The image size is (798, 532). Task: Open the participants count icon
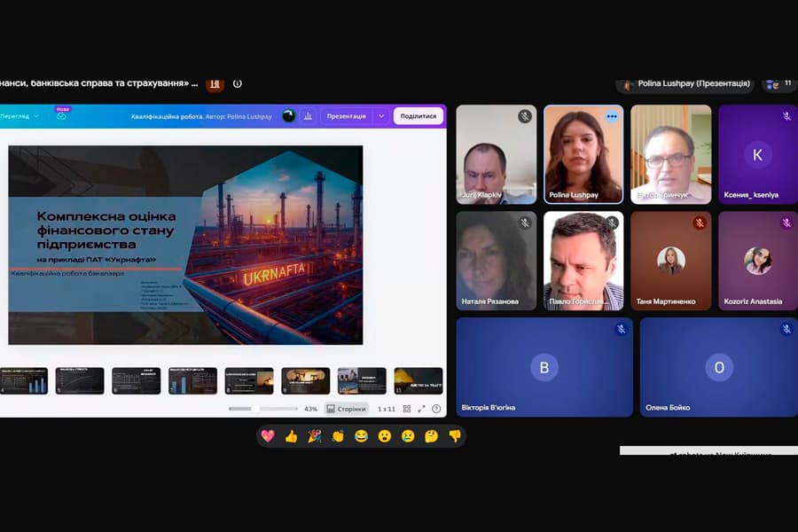tap(779, 84)
